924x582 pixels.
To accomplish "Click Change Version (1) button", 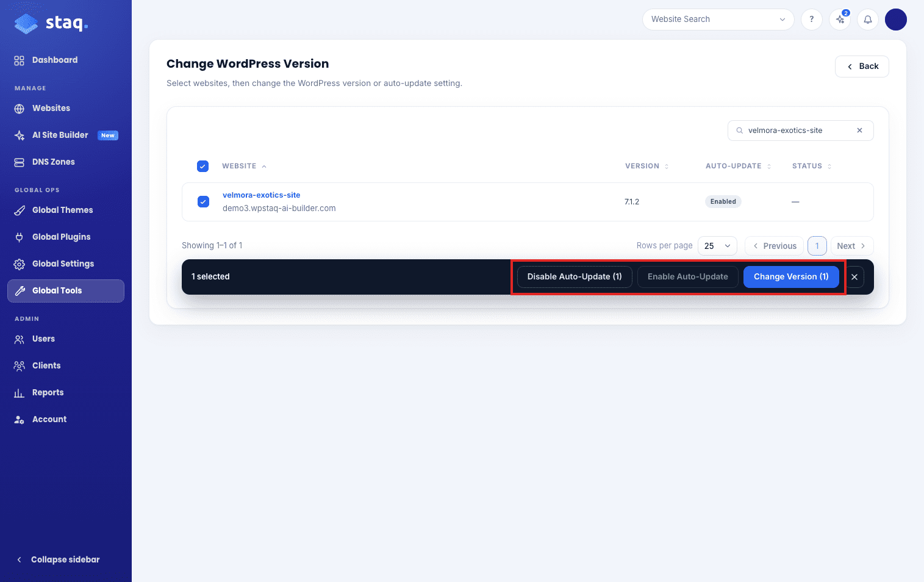I will tap(791, 277).
